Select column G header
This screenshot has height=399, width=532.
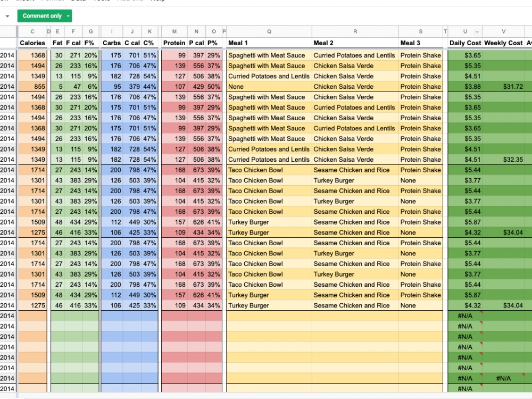pos(90,31)
